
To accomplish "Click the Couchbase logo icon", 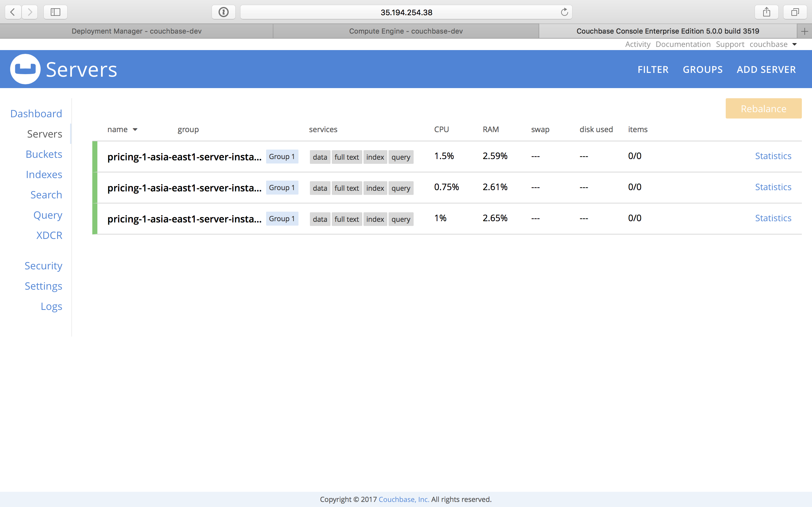I will (x=25, y=69).
